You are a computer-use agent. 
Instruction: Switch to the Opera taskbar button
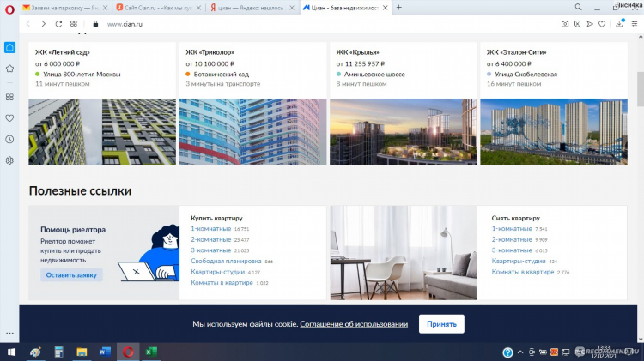[128, 352]
